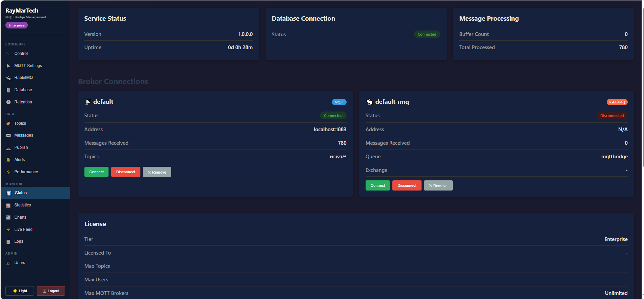Connect the default MQTT broker

click(x=96, y=172)
